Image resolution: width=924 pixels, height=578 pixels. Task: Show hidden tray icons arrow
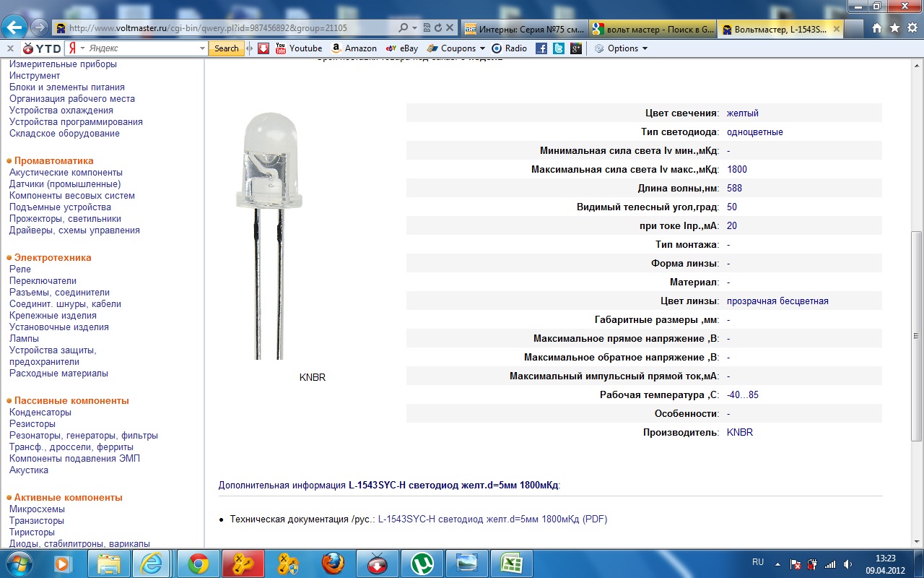coord(778,563)
